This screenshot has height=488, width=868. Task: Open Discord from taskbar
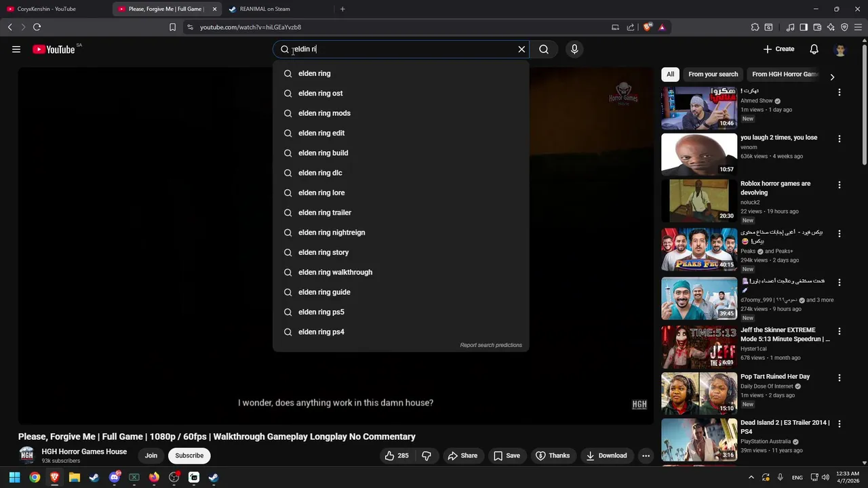pos(115,477)
